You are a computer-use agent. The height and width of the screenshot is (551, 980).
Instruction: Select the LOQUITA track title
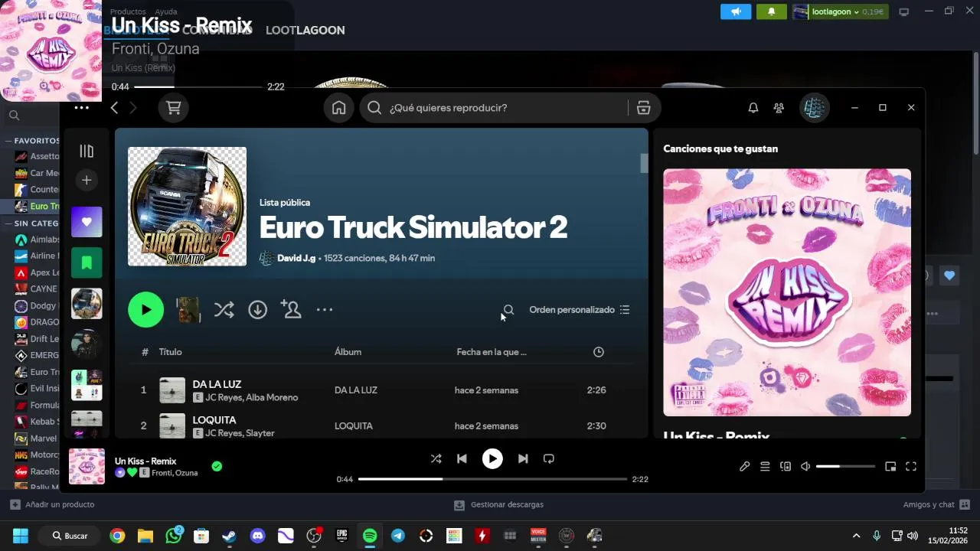214,420
